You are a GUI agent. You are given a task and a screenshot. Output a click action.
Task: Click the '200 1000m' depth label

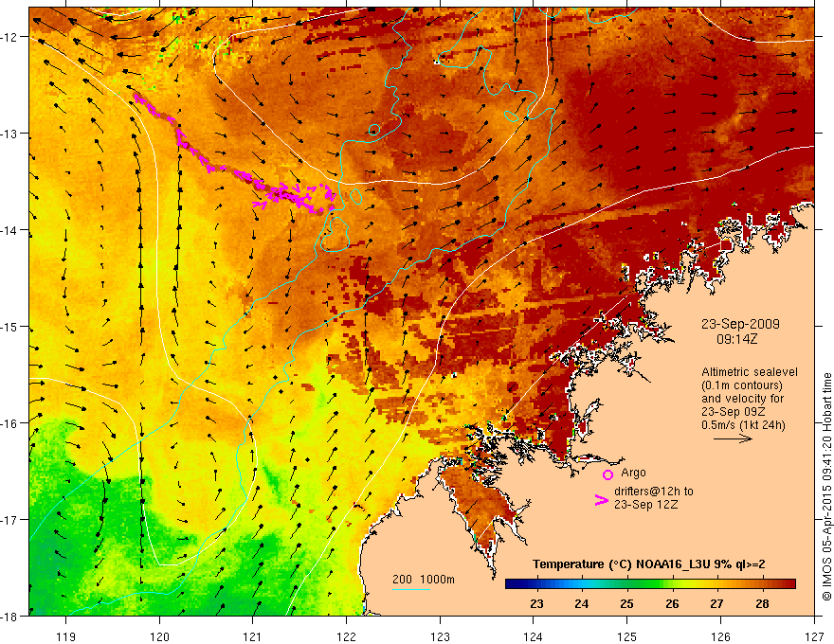[x=424, y=580]
